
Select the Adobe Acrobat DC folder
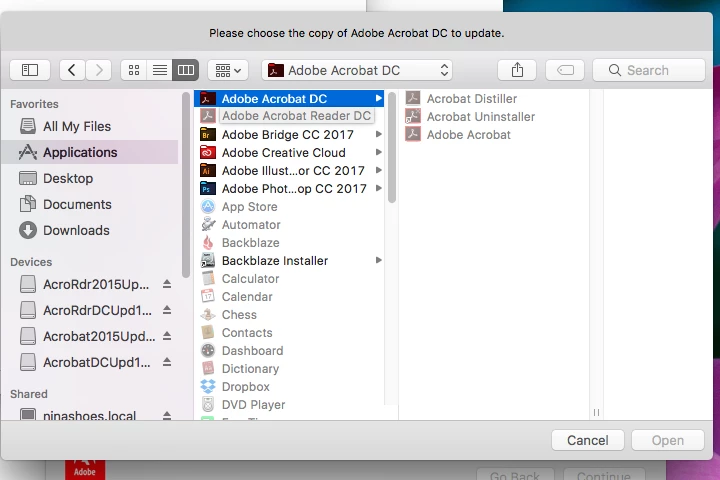coord(289,98)
